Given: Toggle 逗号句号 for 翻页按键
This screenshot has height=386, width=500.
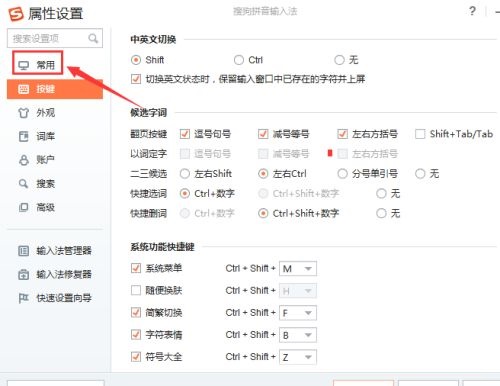Looking at the screenshot, I should 185,134.
